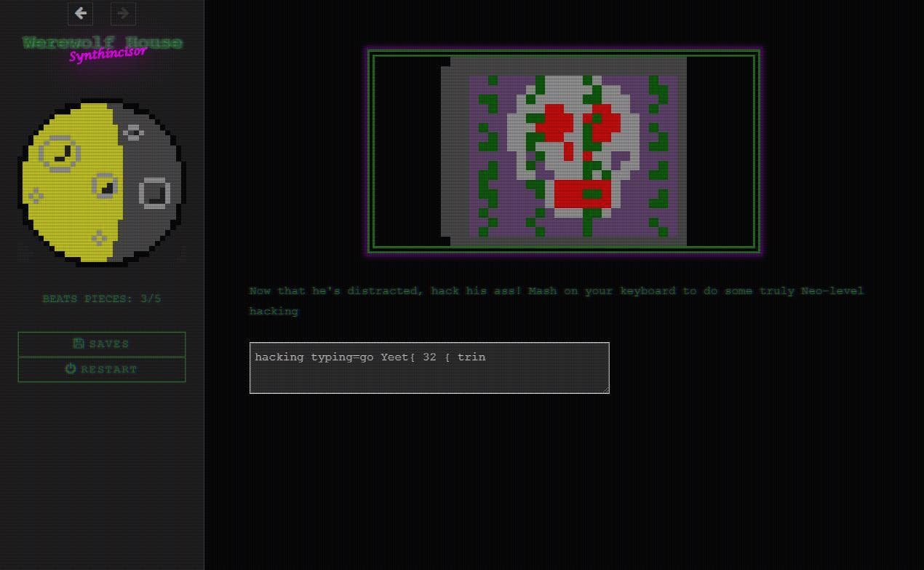Click the central crater on the moon
The width and height of the screenshot is (924, 570).
(105, 186)
